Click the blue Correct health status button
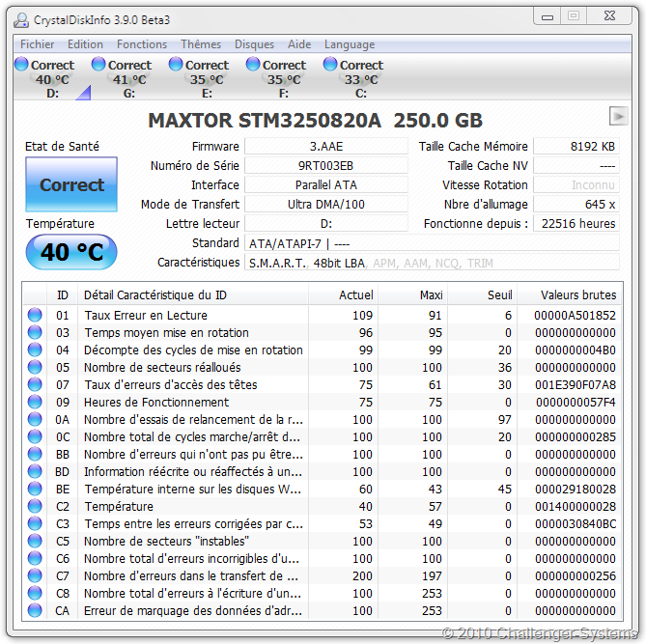 [x=71, y=184]
